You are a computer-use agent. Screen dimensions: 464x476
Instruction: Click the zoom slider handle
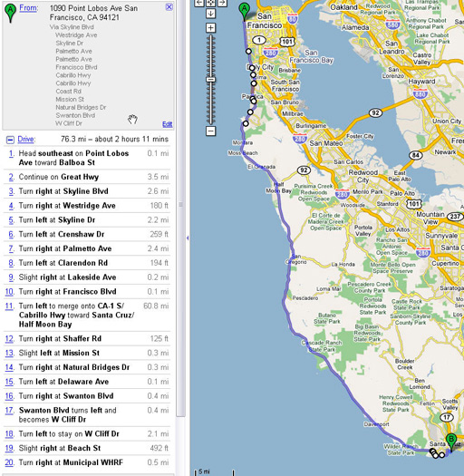point(210,80)
